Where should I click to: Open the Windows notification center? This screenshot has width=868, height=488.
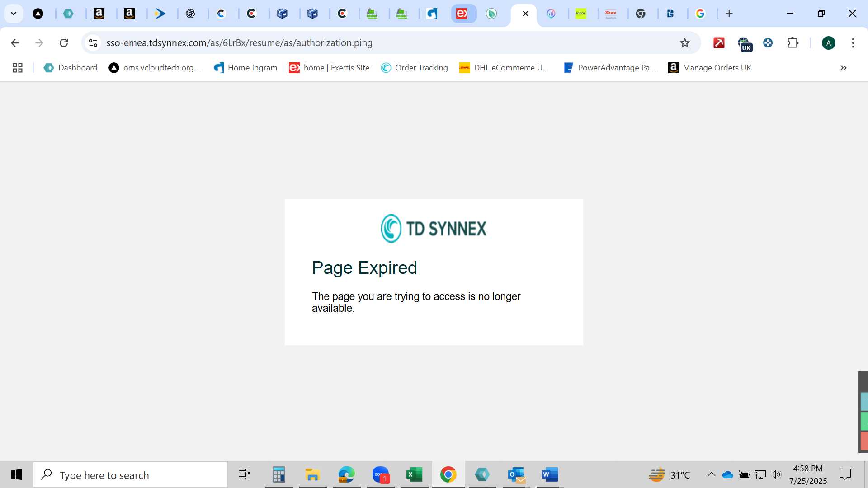(x=845, y=475)
